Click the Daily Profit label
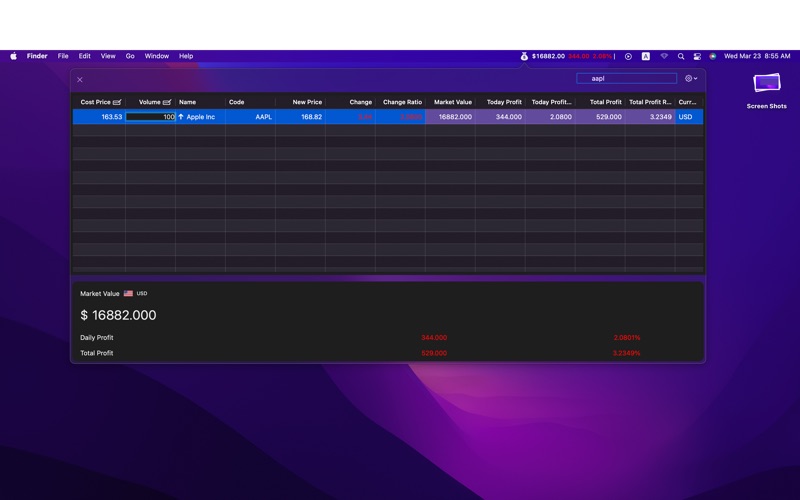The height and width of the screenshot is (500, 800). [96, 338]
